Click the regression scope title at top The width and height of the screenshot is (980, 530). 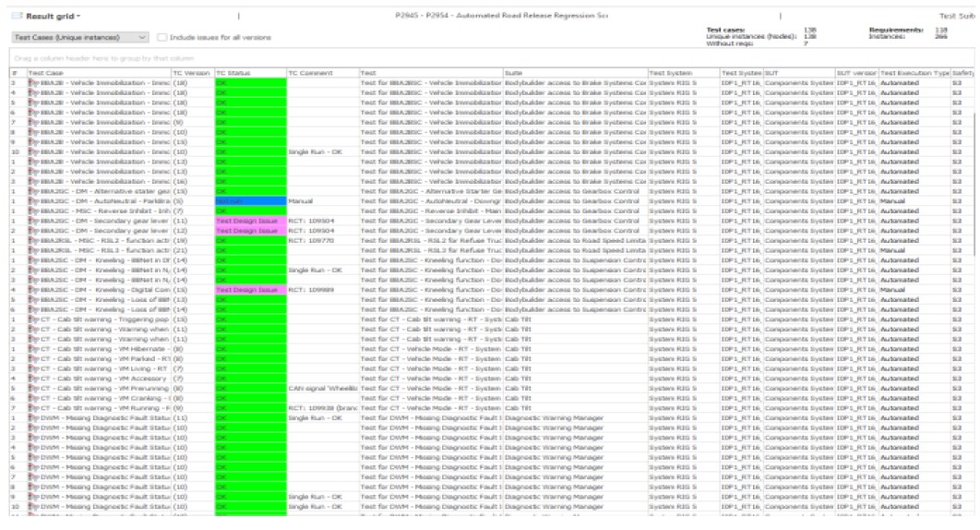pyautogui.click(x=501, y=16)
